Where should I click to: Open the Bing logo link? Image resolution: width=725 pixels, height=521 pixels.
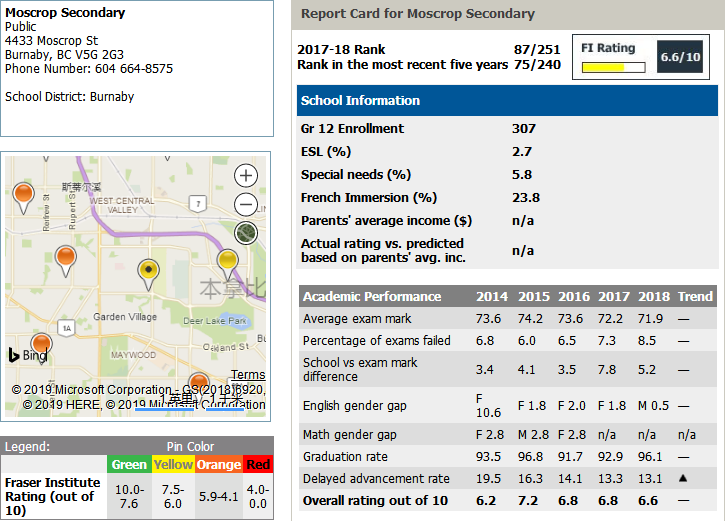pos(28,355)
